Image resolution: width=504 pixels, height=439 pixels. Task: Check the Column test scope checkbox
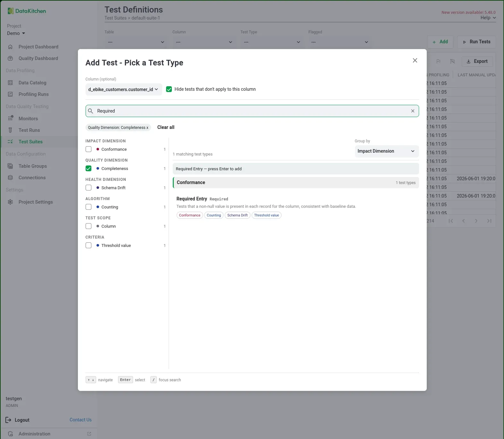point(88,226)
